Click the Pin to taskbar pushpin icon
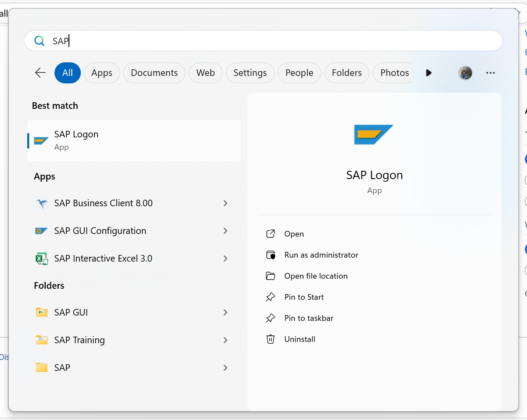The image size is (527, 420). pyautogui.click(x=271, y=318)
